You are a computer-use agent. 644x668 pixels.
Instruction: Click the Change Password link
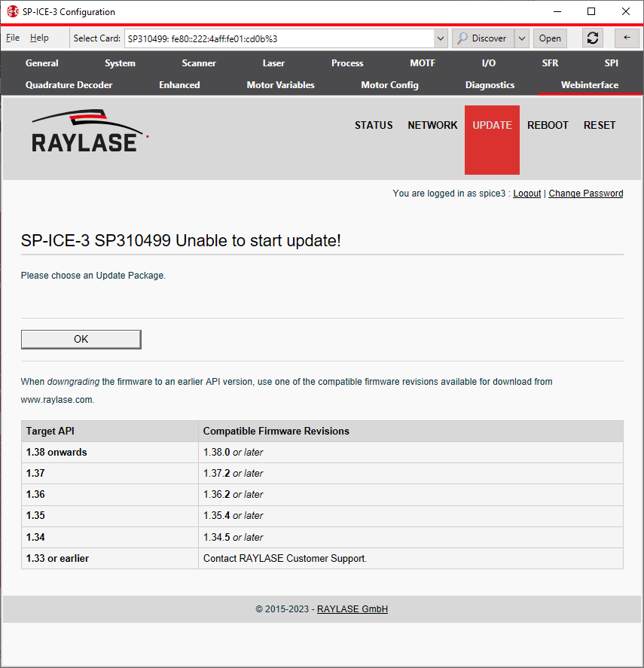[585, 194]
